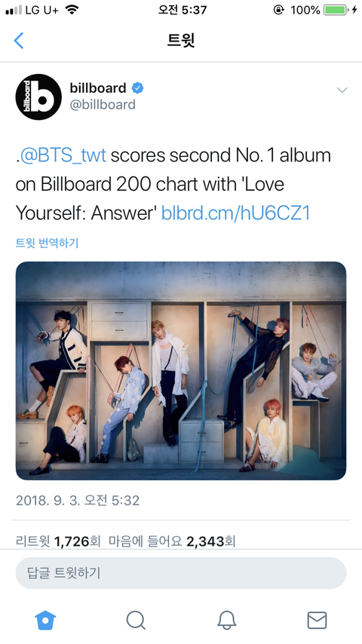The height and width of the screenshot is (644, 362).
Task: Go to the Home tab icon
Action: coord(45,620)
